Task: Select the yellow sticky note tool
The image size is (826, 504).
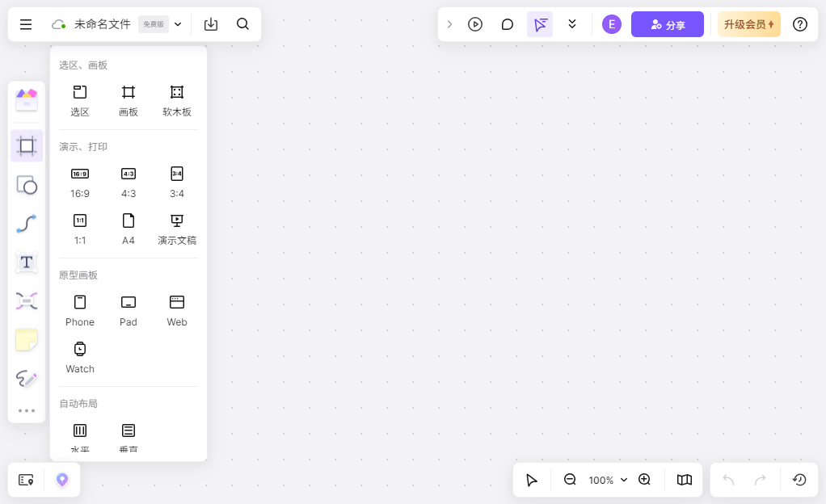Action: (27, 340)
